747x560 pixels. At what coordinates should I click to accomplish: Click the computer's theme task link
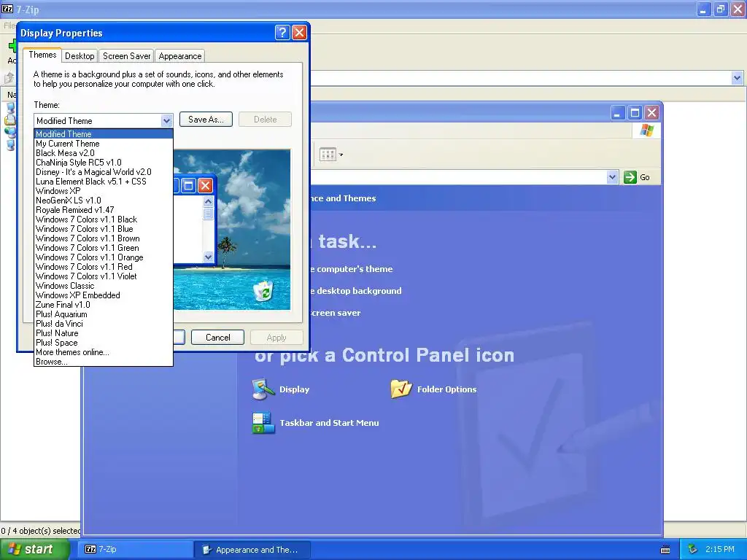(352, 269)
